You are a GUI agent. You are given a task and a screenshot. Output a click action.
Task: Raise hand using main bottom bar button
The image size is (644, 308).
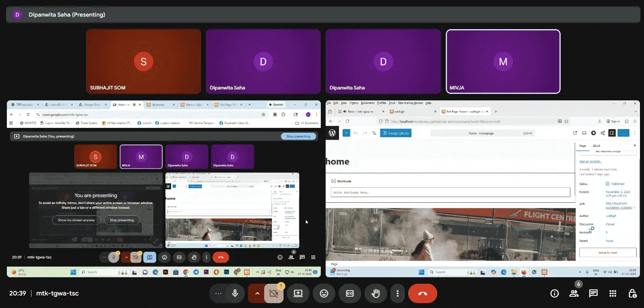(x=375, y=293)
